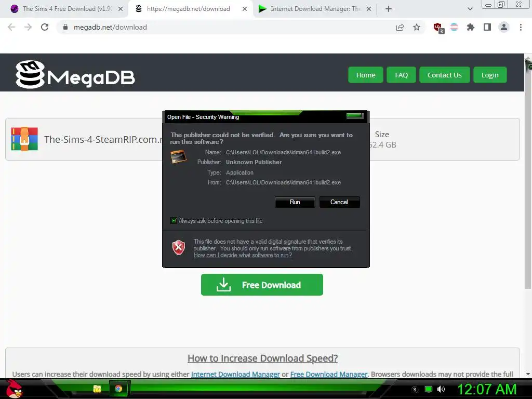This screenshot has height=399, width=532.
Task: Click the volume speaker tray icon
Action: [441, 389]
